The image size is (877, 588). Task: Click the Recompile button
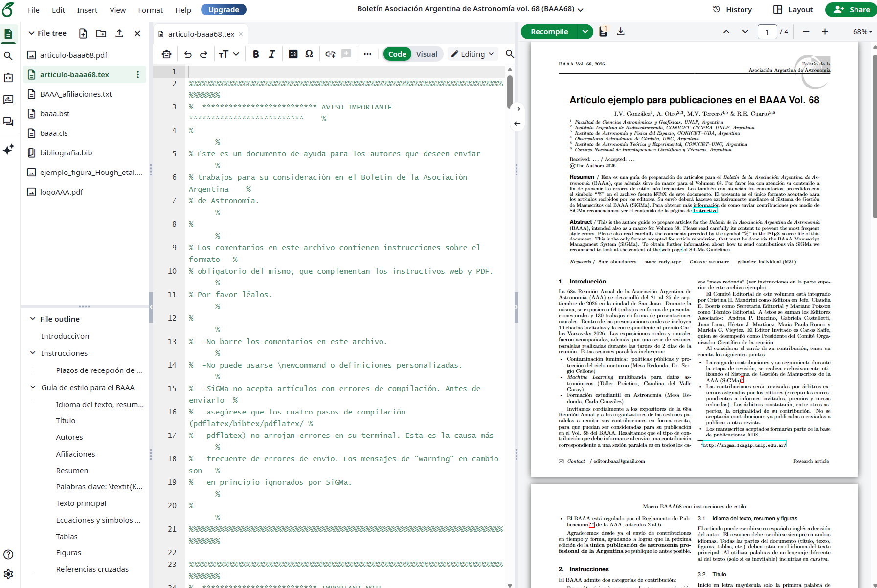click(x=549, y=32)
